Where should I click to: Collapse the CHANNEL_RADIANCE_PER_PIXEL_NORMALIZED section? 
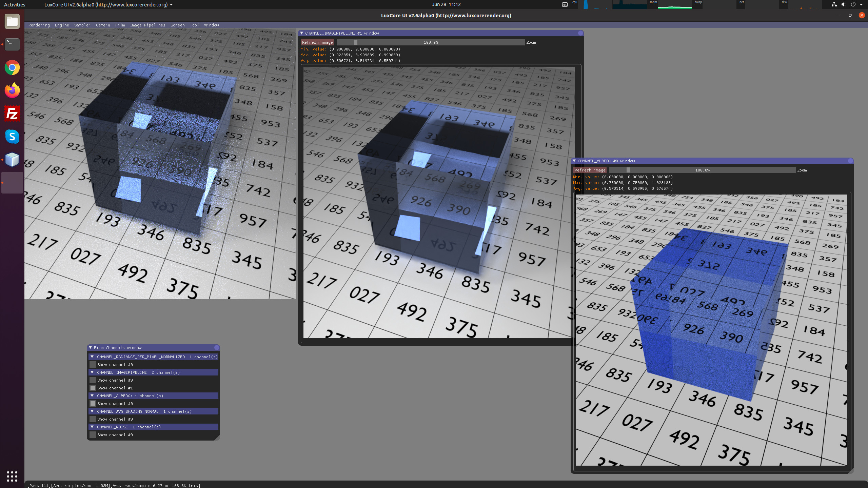pyautogui.click(x=92, y=357)
